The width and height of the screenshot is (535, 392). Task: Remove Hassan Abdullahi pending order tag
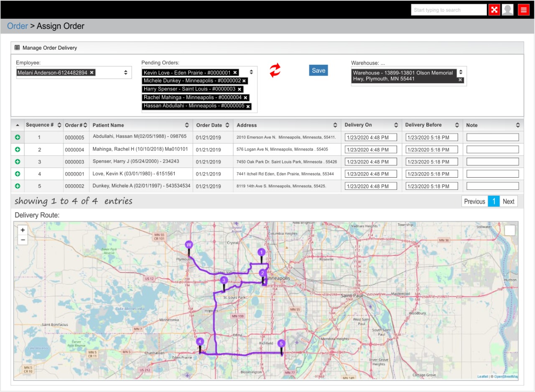pyautogui.click(x=248, y=107)
